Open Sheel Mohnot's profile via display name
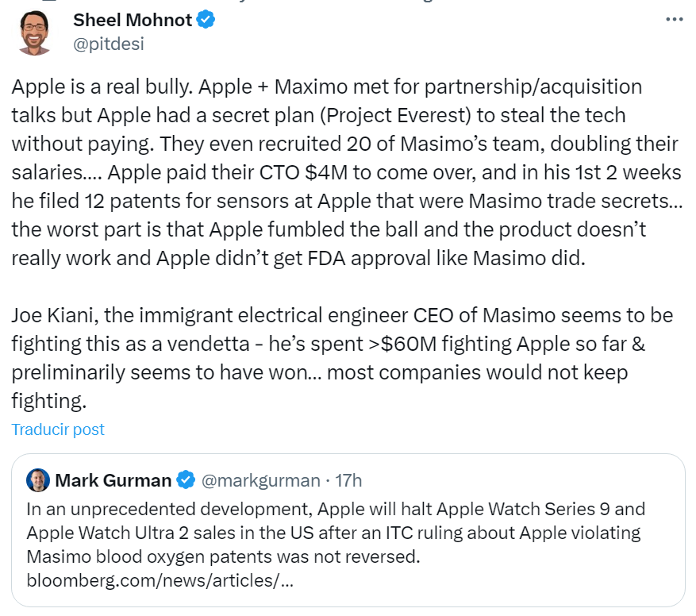This screenshot has width=696, height=616. click(133, 21)
